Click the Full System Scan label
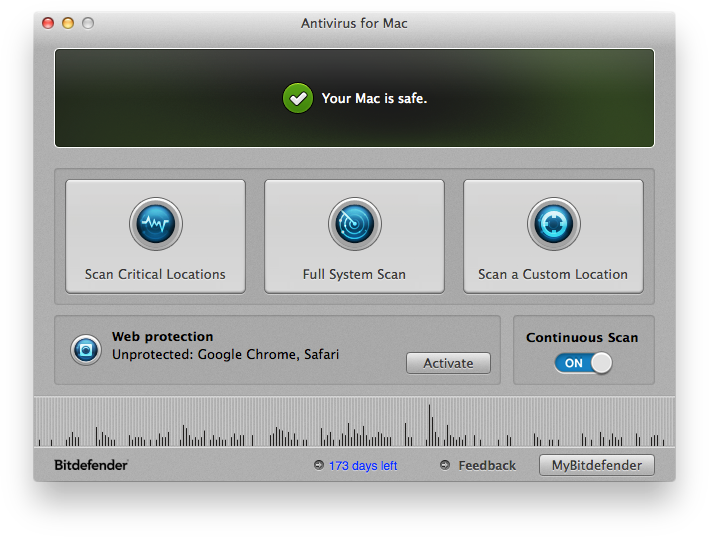Image resolution: width=709 pixels, height=537 pixels. click(x=354, y=274)
